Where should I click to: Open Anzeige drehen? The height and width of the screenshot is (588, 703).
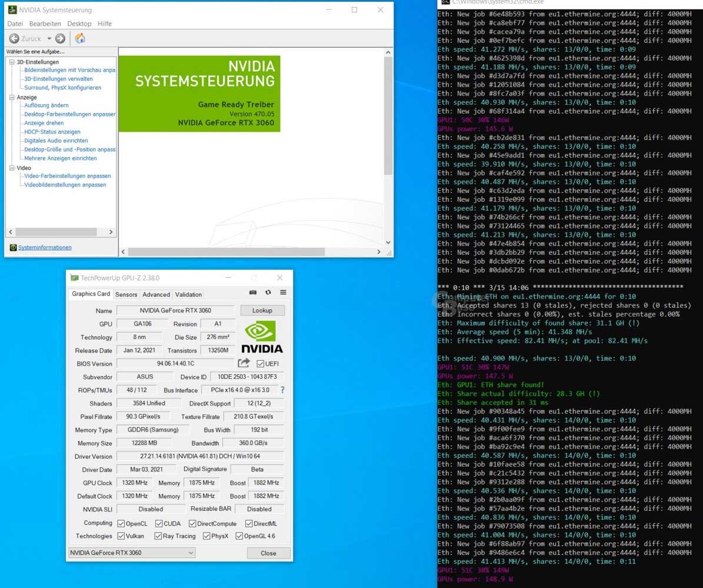[x=44, y=123]
